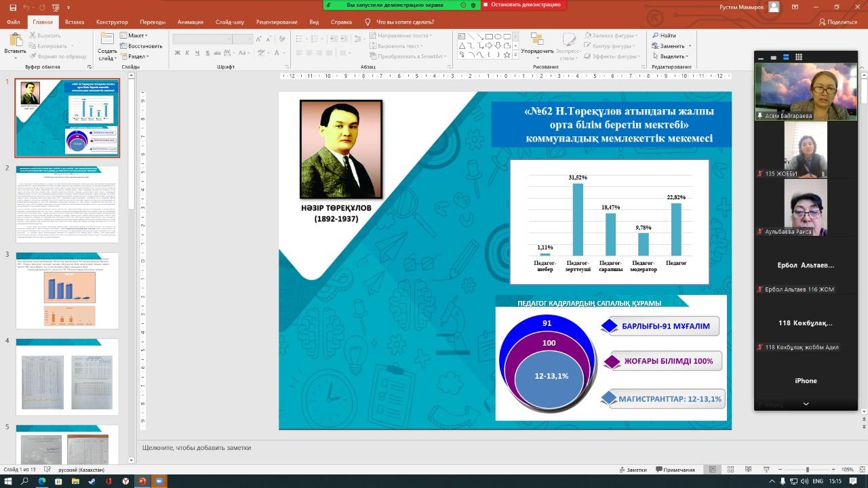Expand the Макет layout dropdown

coord(134,35)
